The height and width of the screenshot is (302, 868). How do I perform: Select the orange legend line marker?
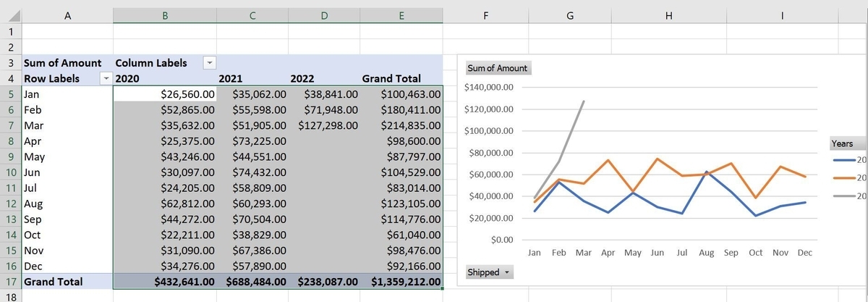tap(845, 178)
